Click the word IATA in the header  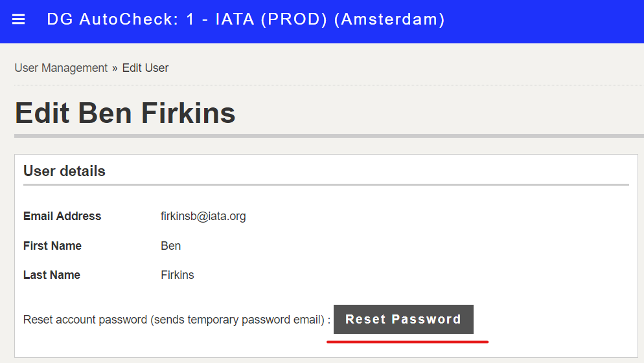pos(235,19)
